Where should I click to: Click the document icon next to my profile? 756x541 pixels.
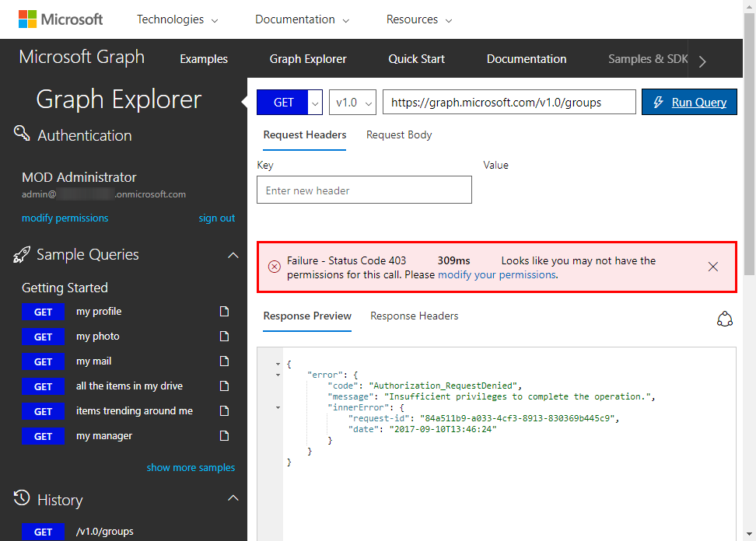pyautogui.click(x=224, y=312)
